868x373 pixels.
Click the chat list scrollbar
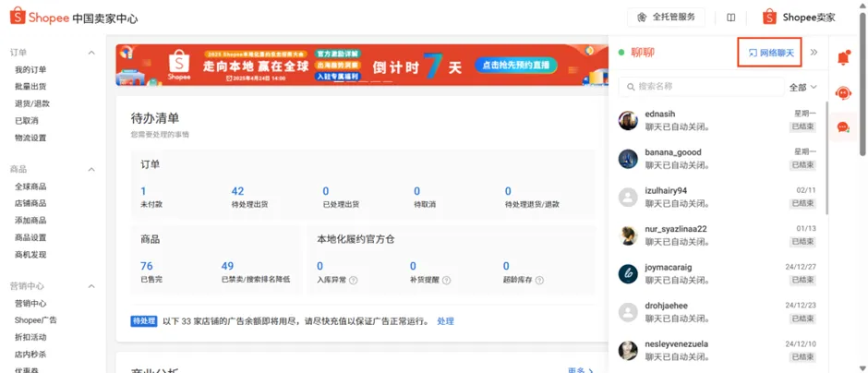(x=826, y=158)
